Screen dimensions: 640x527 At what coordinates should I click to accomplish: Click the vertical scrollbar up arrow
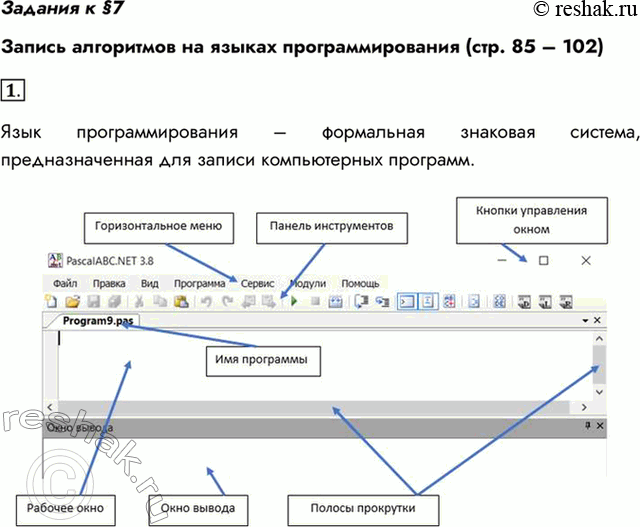[x=597, y=340]
